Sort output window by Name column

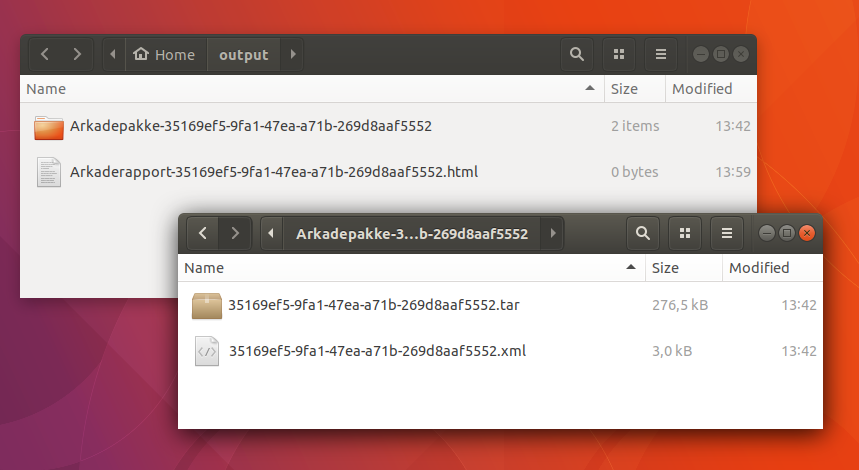point(312,89)
